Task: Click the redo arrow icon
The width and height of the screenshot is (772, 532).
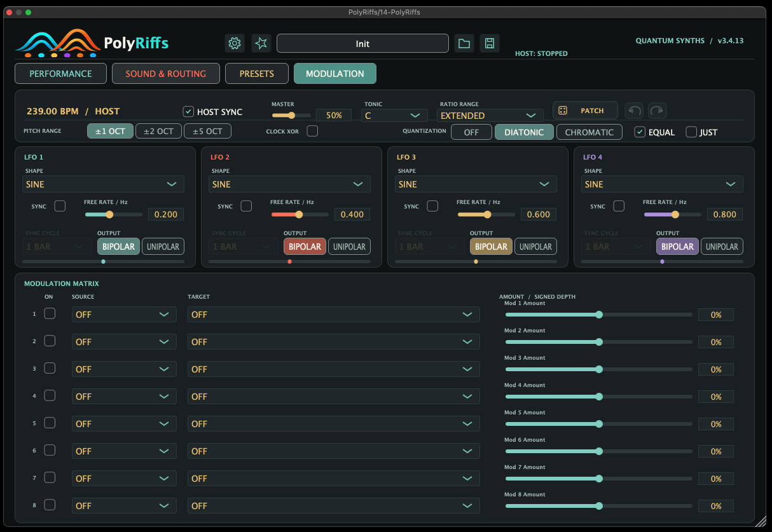Action: coord(658,111)
